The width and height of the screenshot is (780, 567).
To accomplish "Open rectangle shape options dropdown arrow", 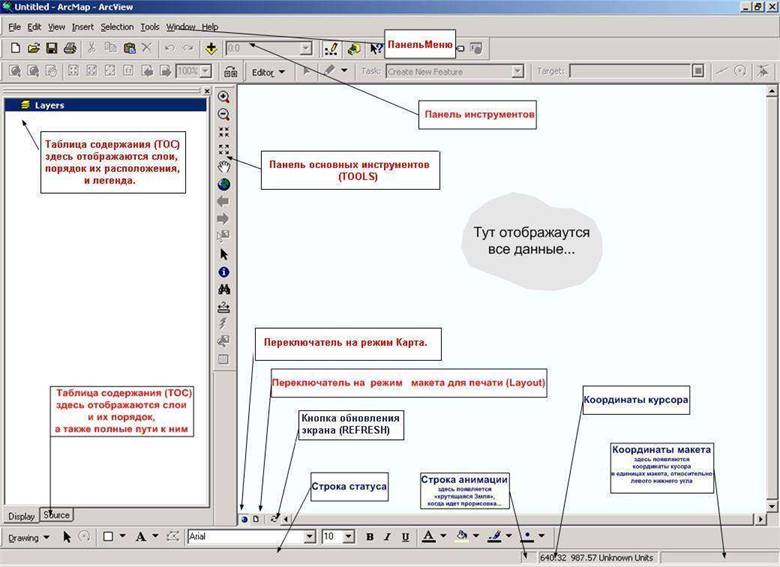I will [122, 537].
